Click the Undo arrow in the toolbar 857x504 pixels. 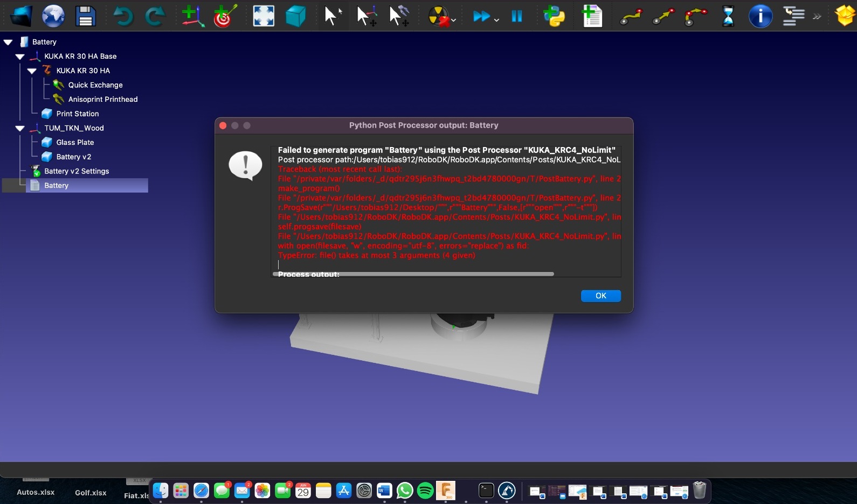123,16
